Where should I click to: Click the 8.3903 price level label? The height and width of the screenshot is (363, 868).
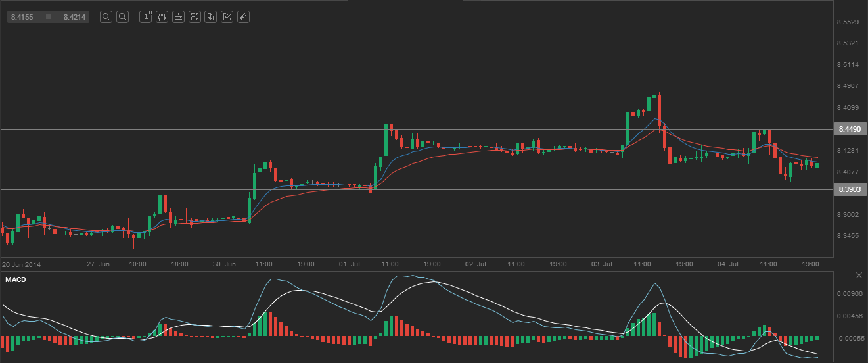pyautogui.click(x=848, y=189)
